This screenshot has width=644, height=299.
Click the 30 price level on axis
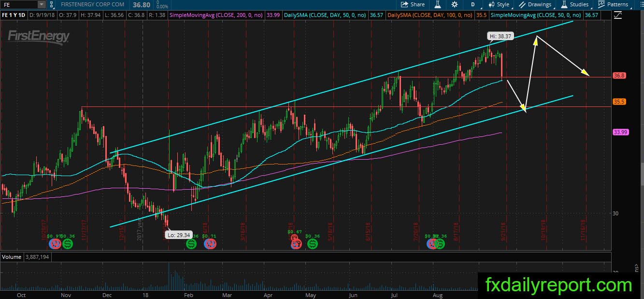tap(616, 213)
